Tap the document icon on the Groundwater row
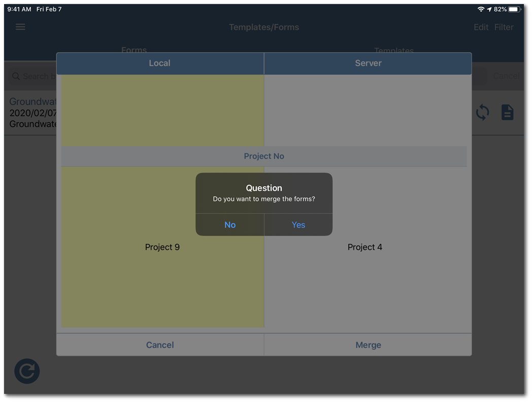The width and height of the screenshot is (532, 402). tap(507, 112)
